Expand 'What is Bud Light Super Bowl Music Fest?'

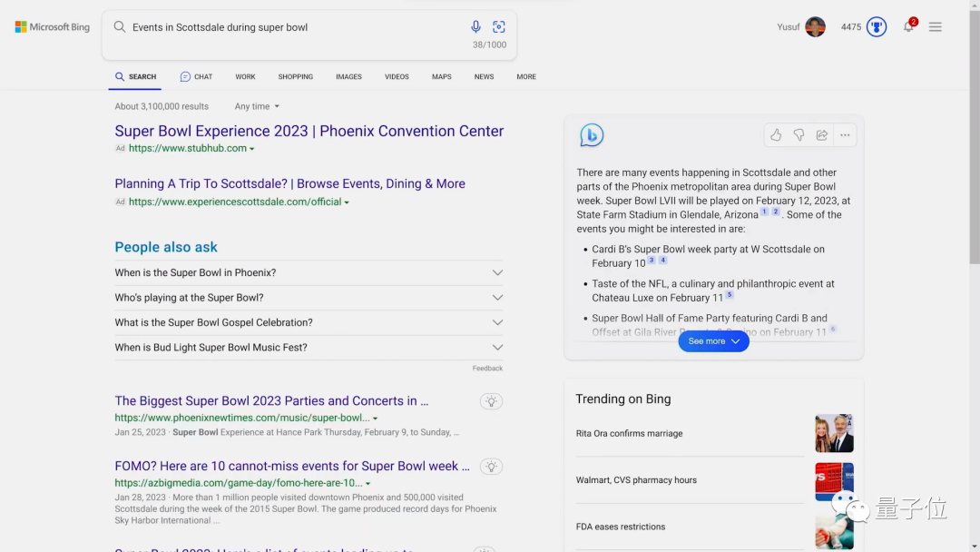[x=309, y=348]
